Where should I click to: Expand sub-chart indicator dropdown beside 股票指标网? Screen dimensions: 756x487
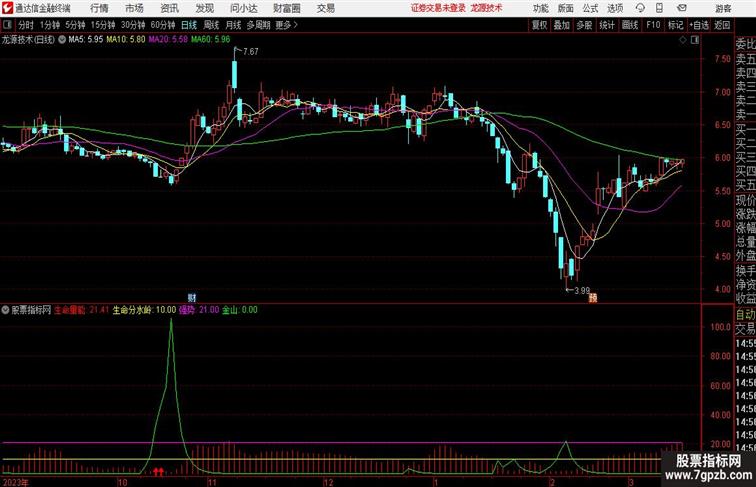[5, 310]
